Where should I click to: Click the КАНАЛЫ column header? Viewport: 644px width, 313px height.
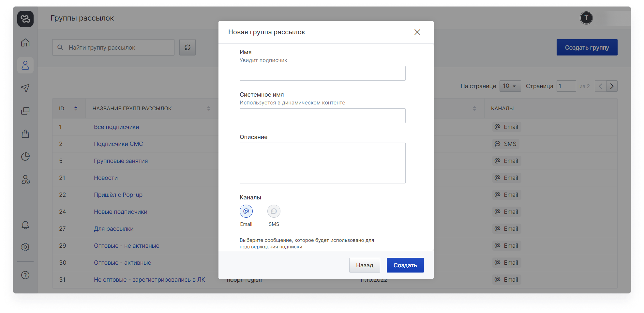(502, 108)
